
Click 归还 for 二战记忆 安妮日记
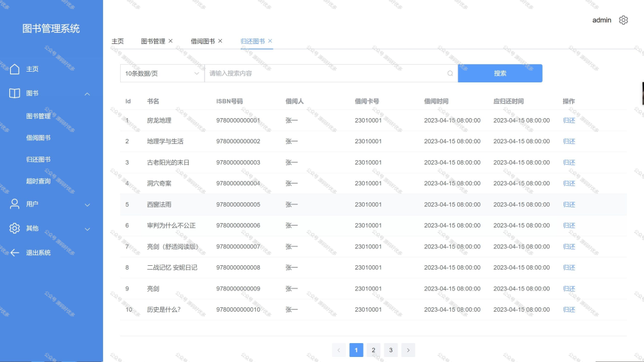[x=569, y=268]
